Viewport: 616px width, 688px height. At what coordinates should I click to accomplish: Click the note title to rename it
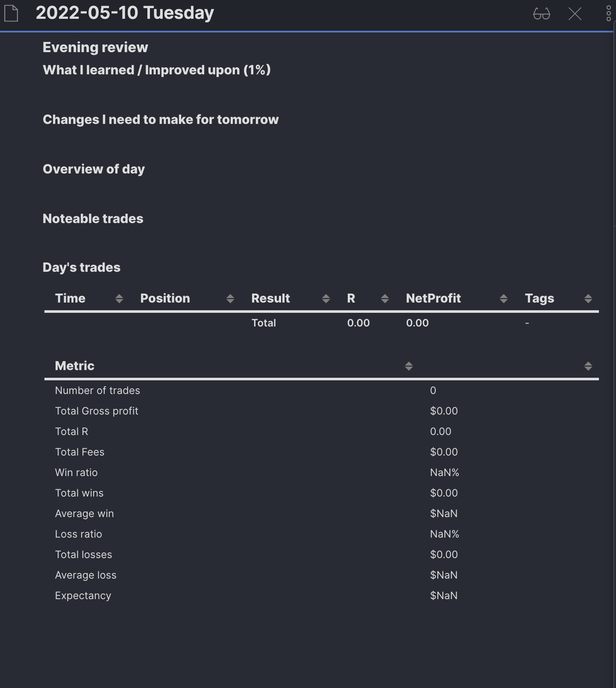tap(124, 13)
